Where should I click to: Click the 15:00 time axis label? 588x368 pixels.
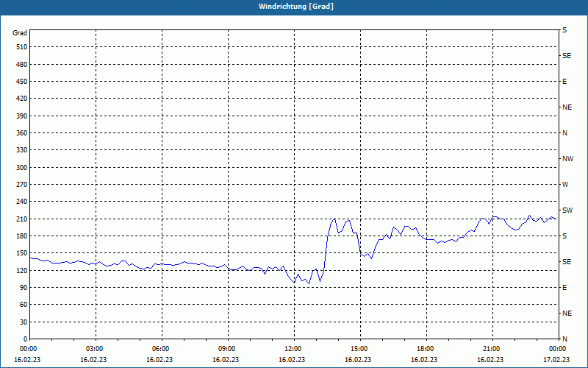click(360, 348)
